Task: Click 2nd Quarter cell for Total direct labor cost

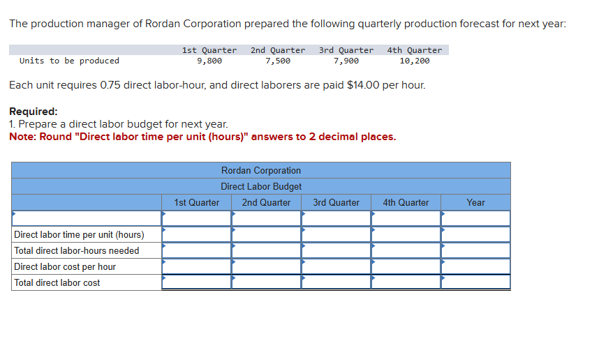Action: [x=266, y=282]
